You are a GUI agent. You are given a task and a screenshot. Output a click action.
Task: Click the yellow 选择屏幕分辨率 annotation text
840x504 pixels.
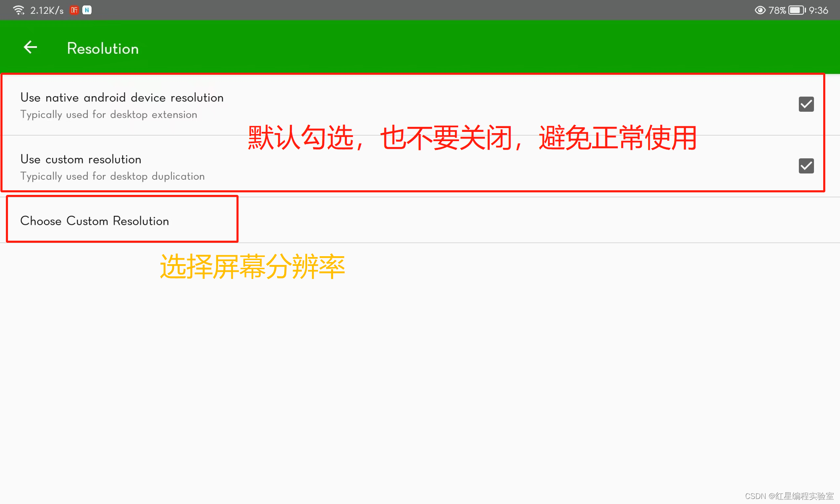tap(252, 267)
